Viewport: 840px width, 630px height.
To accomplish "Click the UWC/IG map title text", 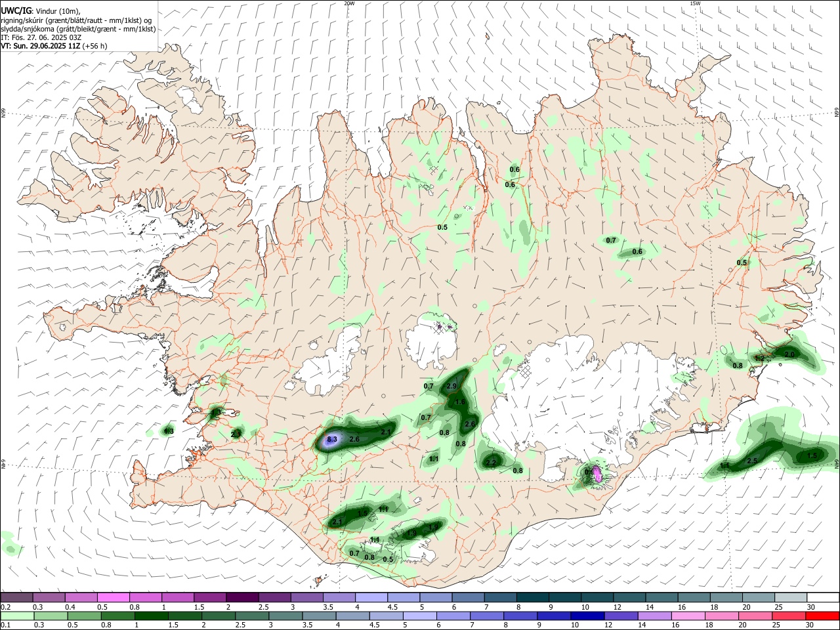I will (x=15, y=10).
